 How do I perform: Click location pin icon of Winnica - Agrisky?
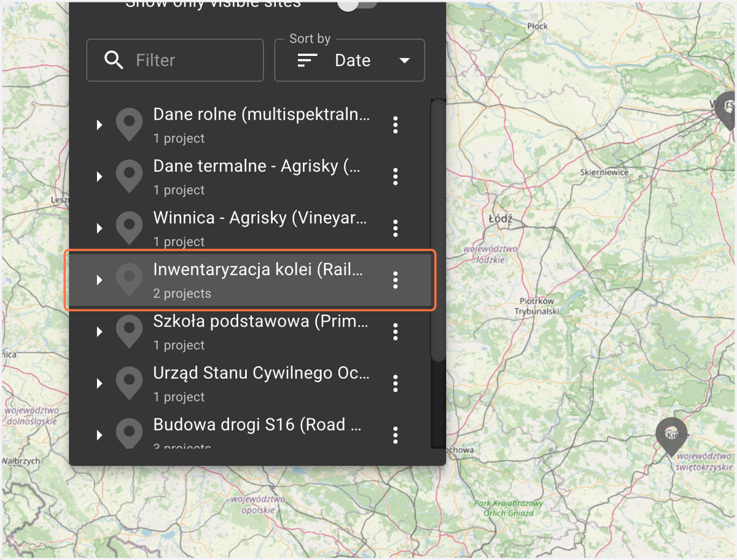point(129,228)
